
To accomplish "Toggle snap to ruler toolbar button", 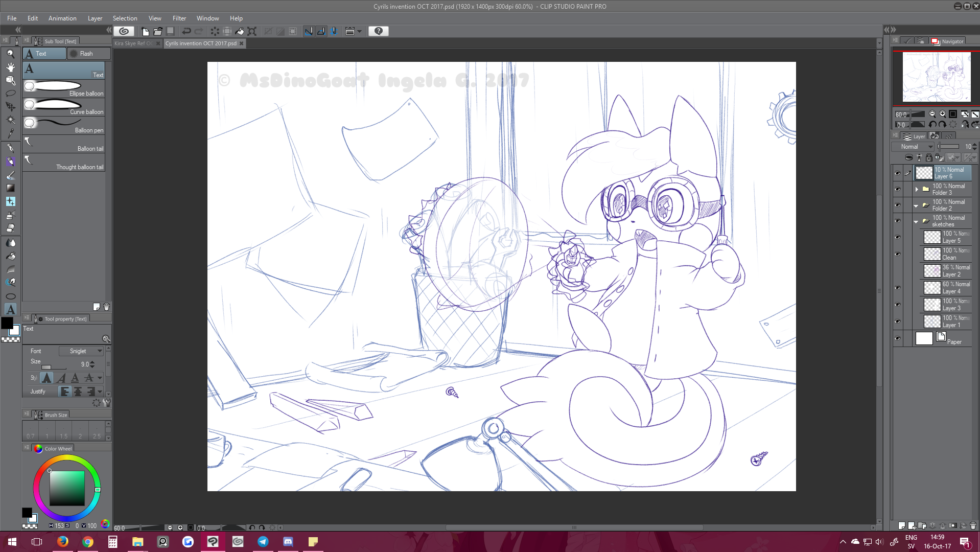I will (309, 31).
